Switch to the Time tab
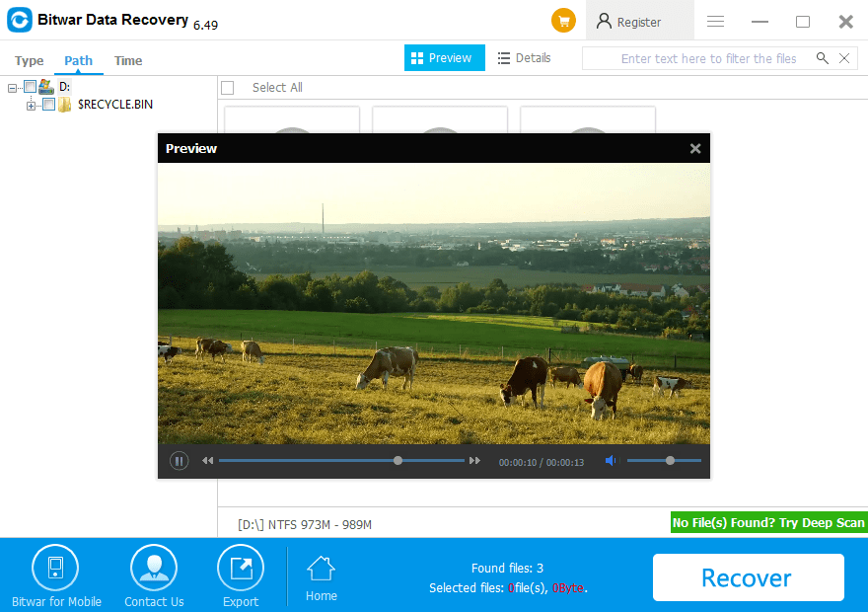 pyautogui.click(x=128, y=60)
